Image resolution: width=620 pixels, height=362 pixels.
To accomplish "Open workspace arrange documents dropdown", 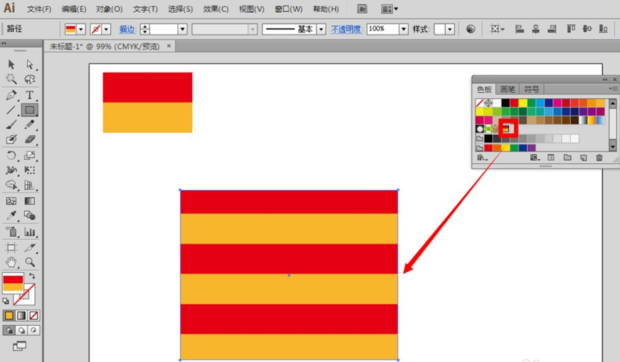I will click(389, 9).
